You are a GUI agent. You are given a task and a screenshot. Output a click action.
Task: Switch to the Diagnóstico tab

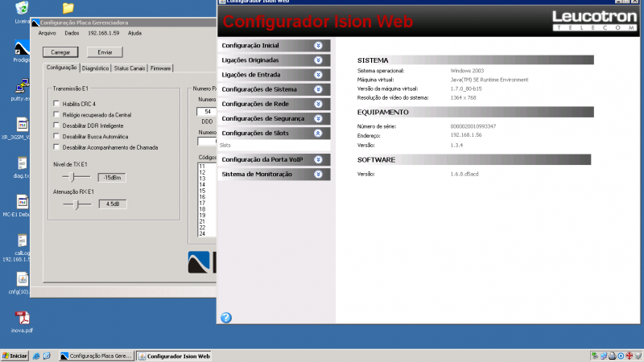[95, 68]
